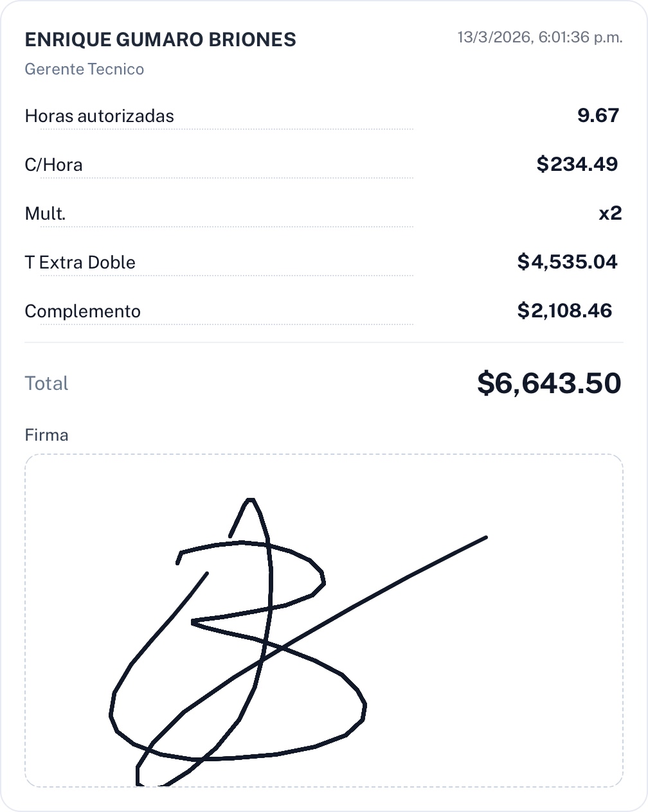Select the x2 multiplier value
648x812 pixels.
click(609, 213)
